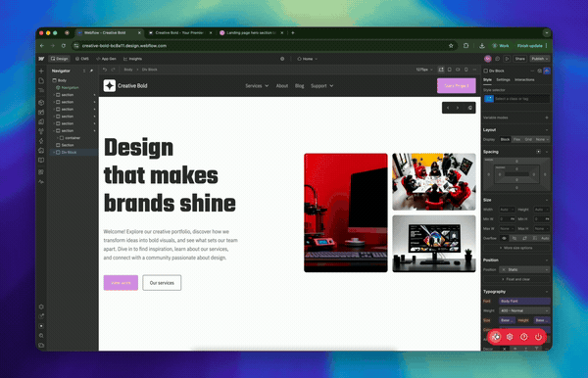Open the font Weight dropdown

[524, 311]
